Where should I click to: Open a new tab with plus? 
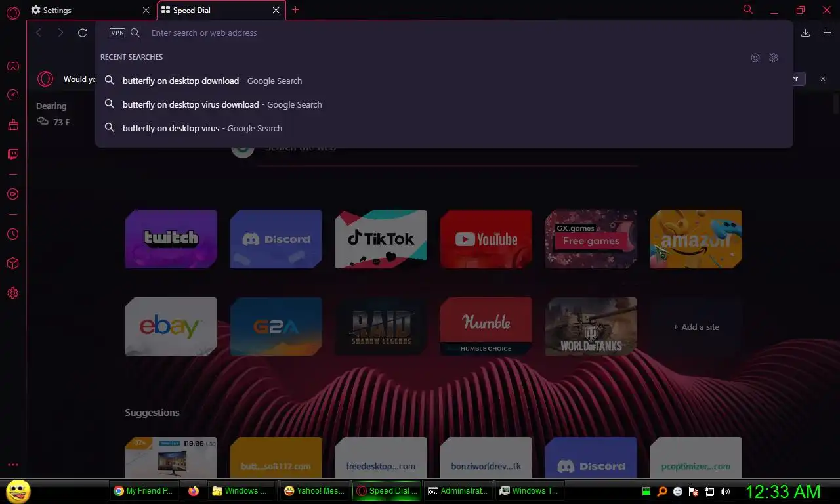[295, 10]
